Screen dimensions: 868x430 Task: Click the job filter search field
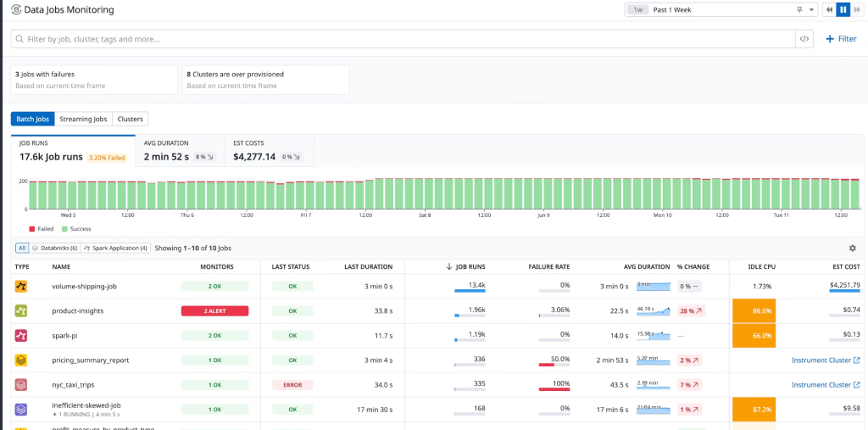pos(403,39)
